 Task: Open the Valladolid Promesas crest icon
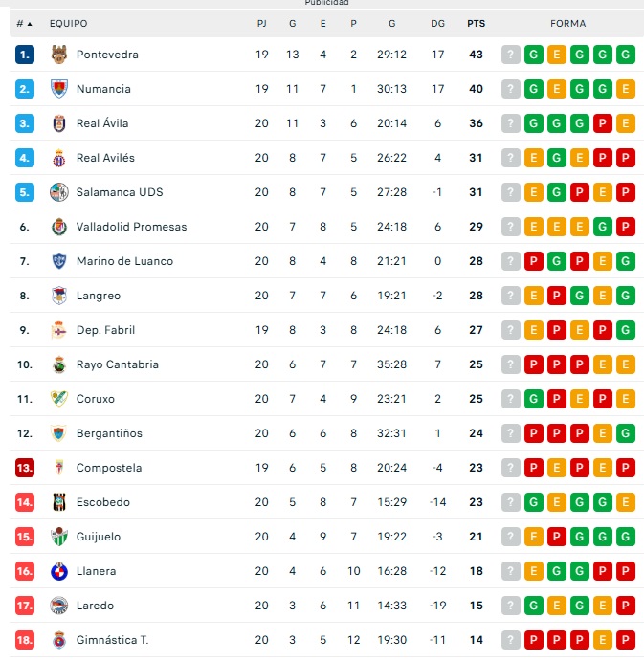pos(58,227)
